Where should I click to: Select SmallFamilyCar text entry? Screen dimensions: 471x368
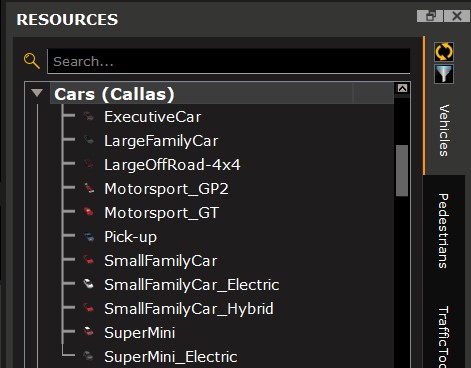coord(161,261)
